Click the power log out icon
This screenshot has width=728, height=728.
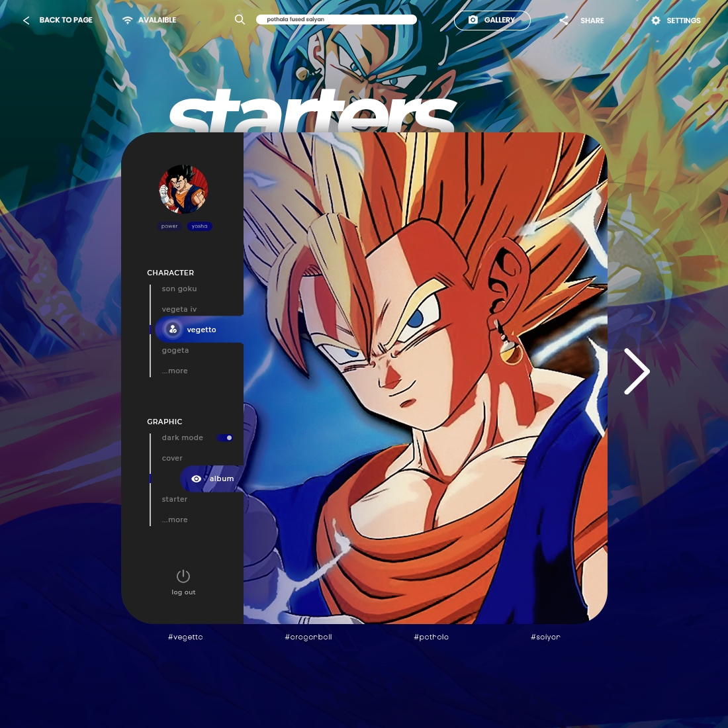coord(183,576)
